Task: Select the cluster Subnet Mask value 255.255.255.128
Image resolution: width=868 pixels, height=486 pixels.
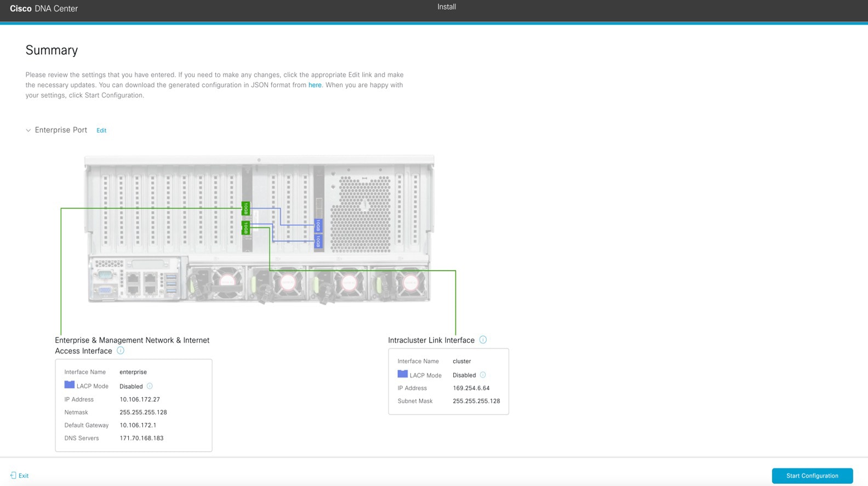Action: (x=476, y=401)
